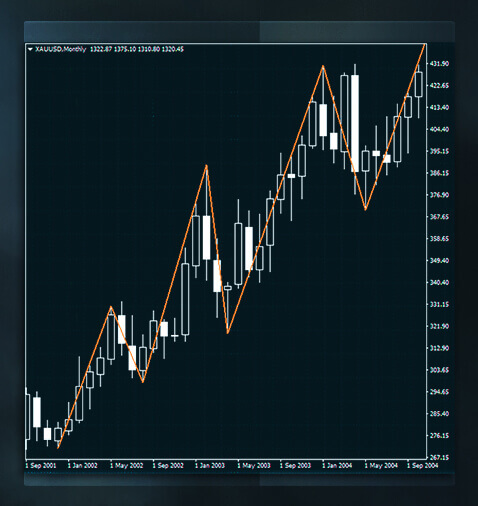Image resolution: width=478 pixels, height=506 pixels.
Task: Click the 386.15 price axis label
Action: [439, 173]
